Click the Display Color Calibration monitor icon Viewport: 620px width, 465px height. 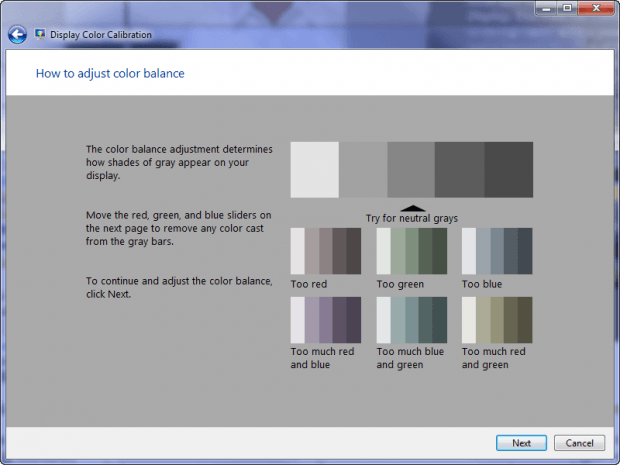point(40,34)
